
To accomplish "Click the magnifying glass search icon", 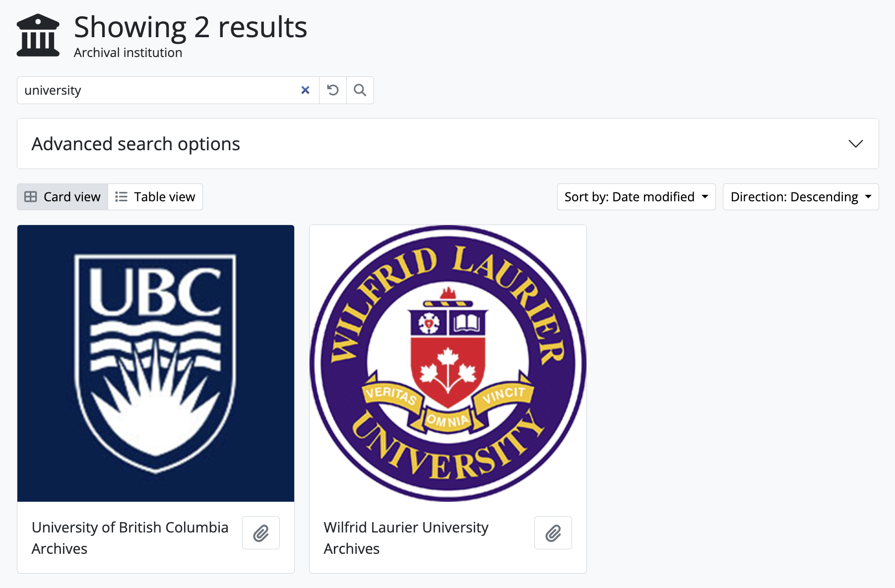I will point(360,90).
